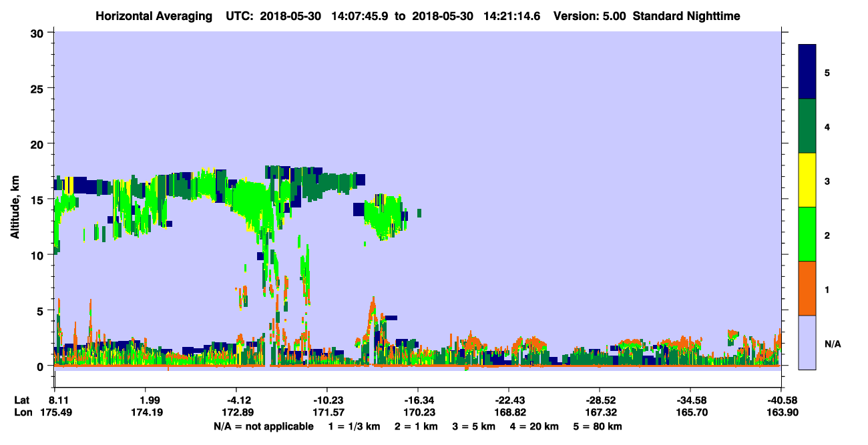Click the dark green colorbar segment labeled 4
This screenshot has width=868, height=445.
[x=807, y=126]
